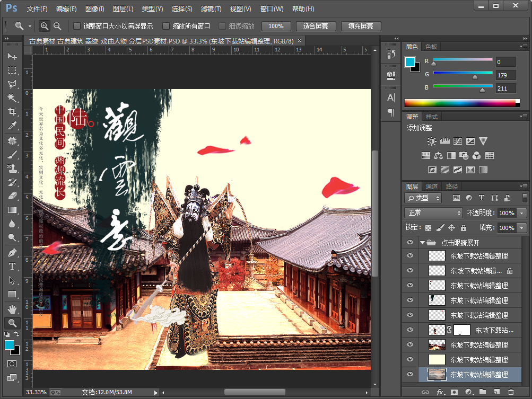532x399 pixels.
Task: Select the Magic Wand tool
Action: pos(12,98)
